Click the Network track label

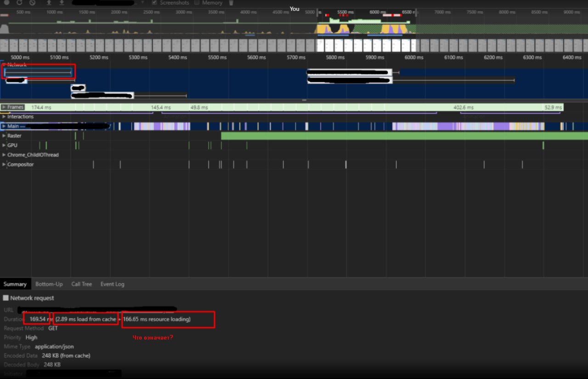pyautogui.click(x=17, y=65)
